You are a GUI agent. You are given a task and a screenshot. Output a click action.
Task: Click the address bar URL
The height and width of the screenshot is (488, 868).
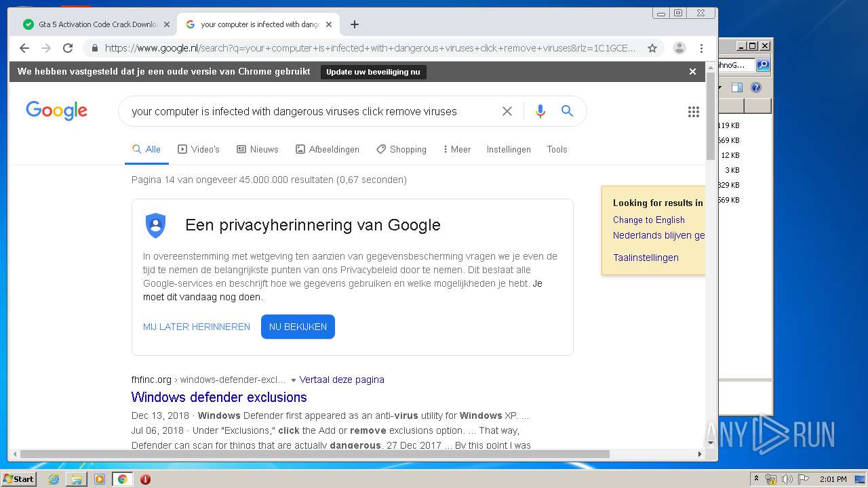click(370, 48)
